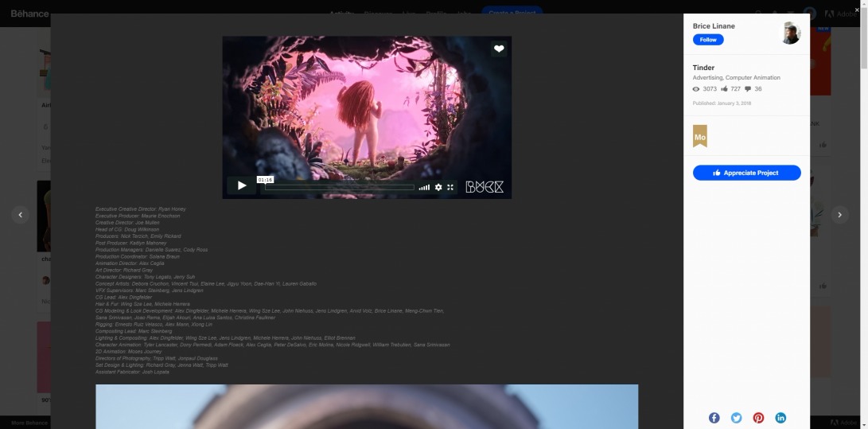
Task: Seek along the video progress bar
Action: [x=340, y=187]
